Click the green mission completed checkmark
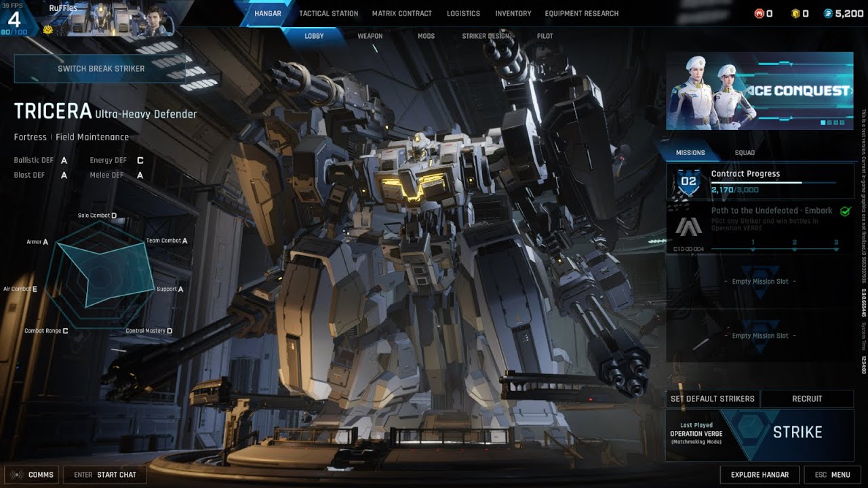 845,211
